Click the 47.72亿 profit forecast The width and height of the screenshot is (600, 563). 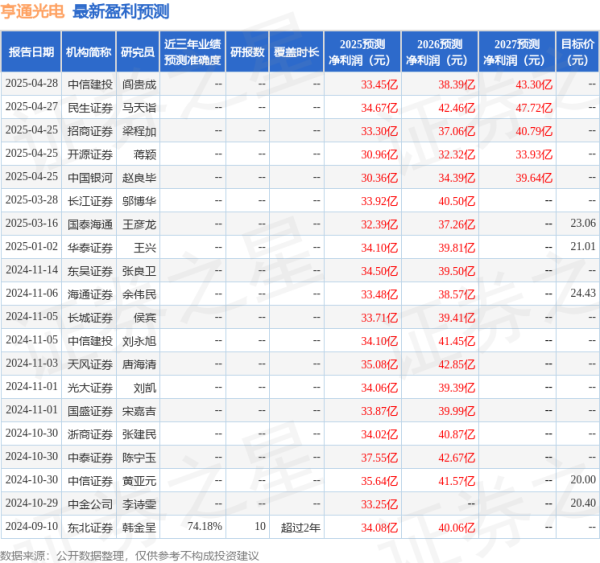(x=534, y=108)
